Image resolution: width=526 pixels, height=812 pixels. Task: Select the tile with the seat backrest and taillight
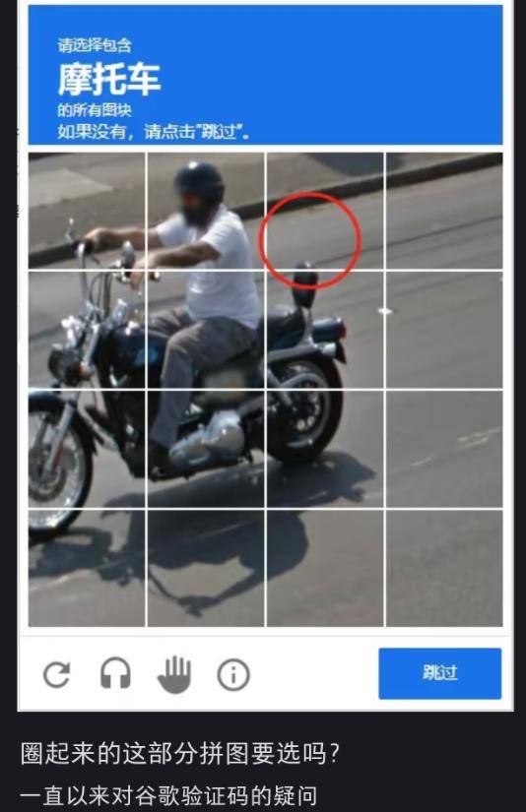point(325,330)
